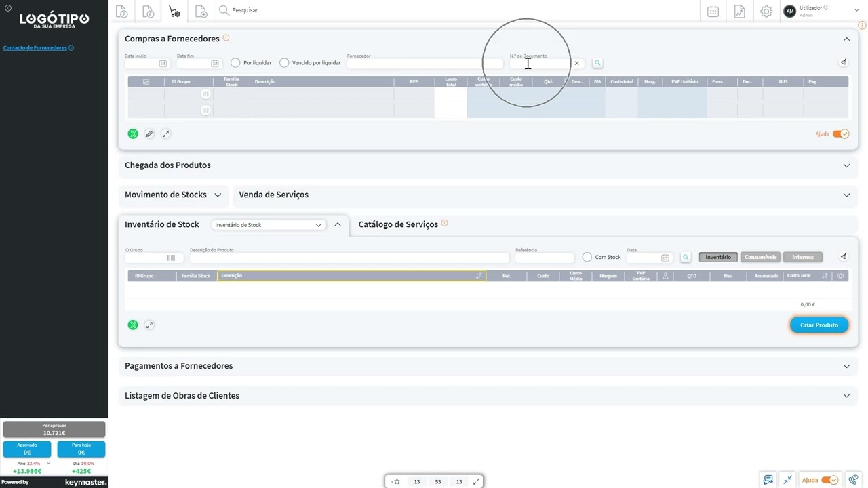The height and width of the screenshot is (488, 868).
Task: Click the Fornecedor input field
Action: click(x=425, y=64)
